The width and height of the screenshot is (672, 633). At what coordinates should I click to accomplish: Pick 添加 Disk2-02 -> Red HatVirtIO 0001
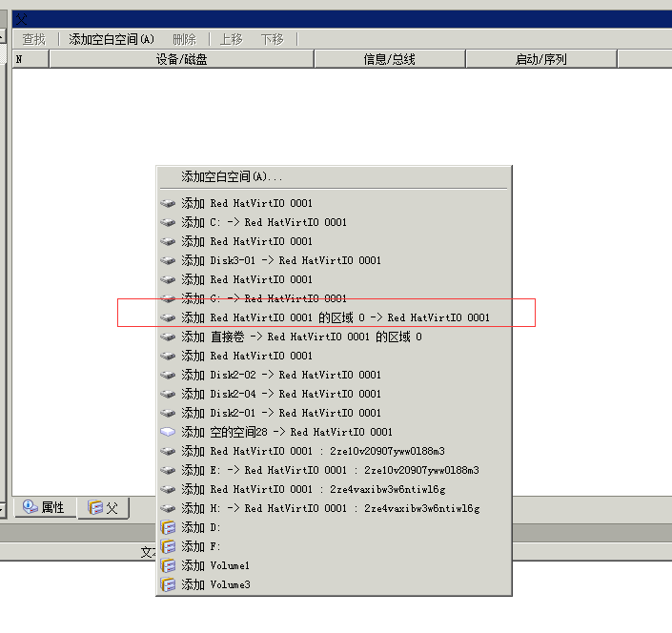click(x=281, y=375)
